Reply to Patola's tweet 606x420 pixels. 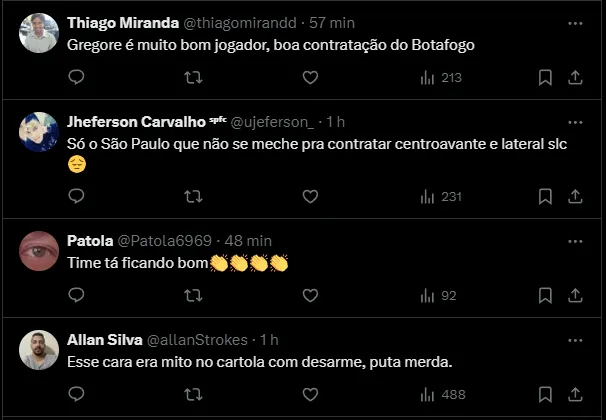point(76,295)
